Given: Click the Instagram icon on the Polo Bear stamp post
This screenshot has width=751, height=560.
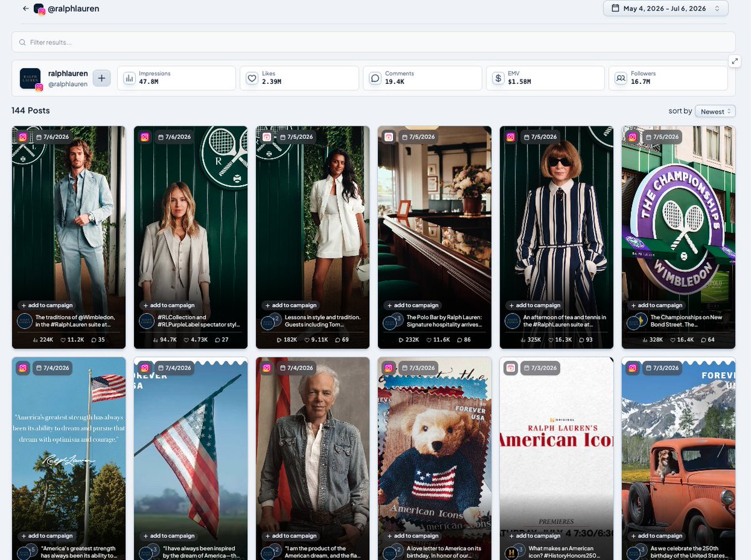Looking at the screenshot, I should [389, 368].
